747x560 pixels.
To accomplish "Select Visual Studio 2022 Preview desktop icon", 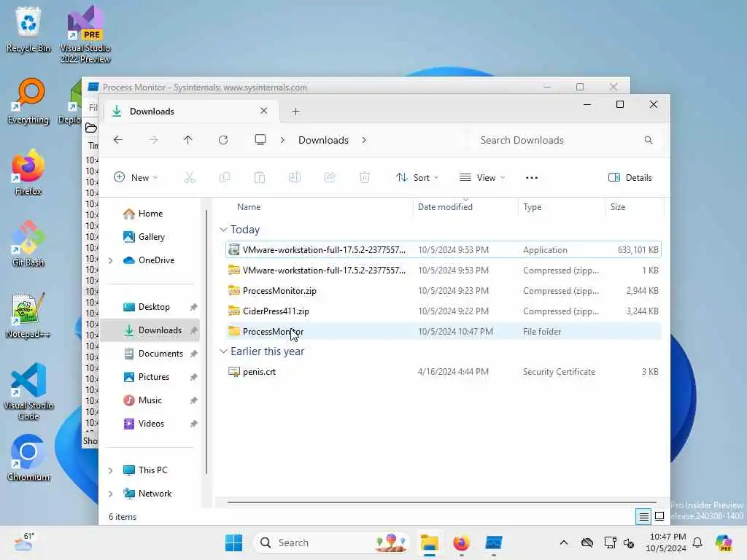I will click(x=85, y=35).
